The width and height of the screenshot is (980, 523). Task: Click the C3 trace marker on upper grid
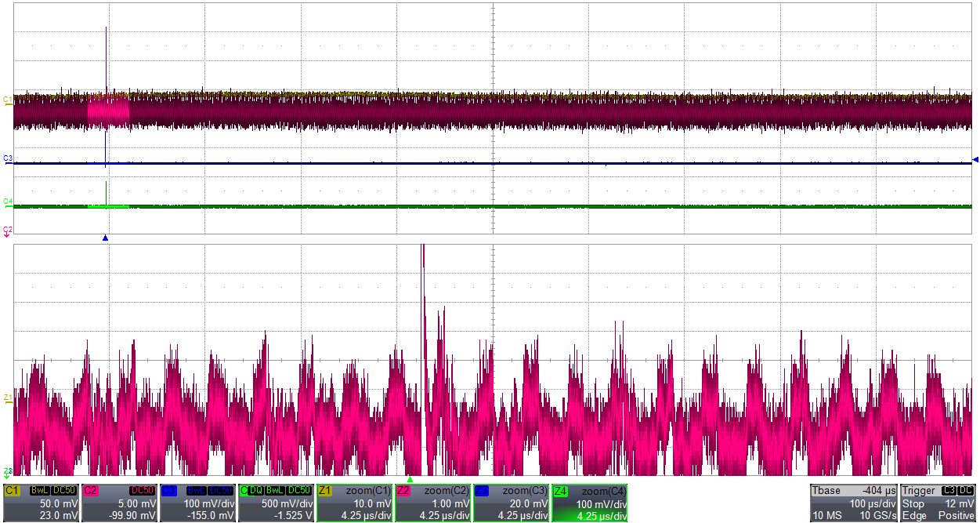[8, 159]
